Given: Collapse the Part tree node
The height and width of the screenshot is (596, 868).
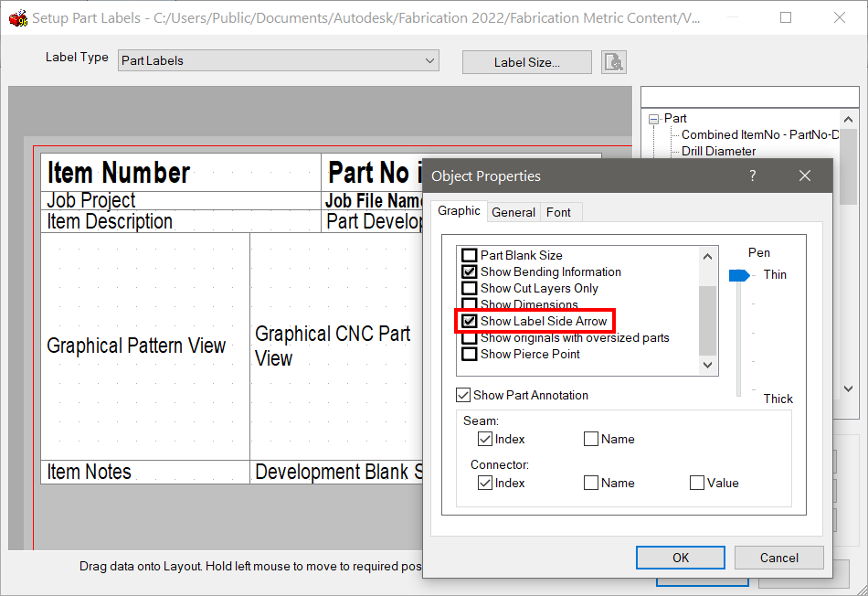Looking at the screenshot, I should [x=653, y=119].
